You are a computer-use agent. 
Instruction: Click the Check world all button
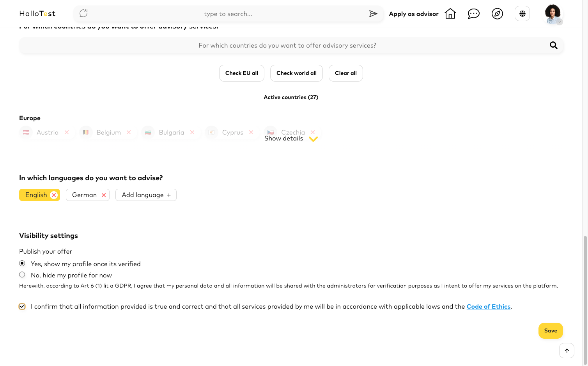296,73
